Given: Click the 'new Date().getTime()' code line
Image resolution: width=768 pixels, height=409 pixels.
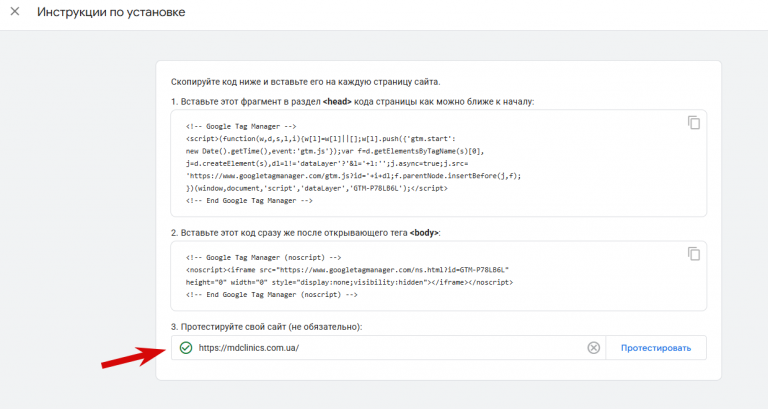Looking at the screenshot, I should click(x=335, y=151).
